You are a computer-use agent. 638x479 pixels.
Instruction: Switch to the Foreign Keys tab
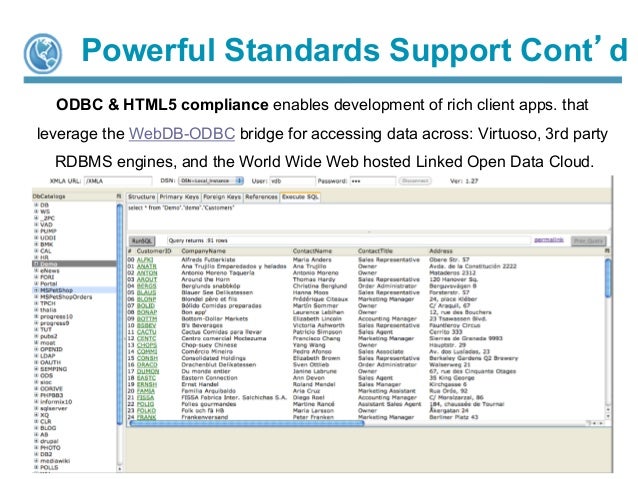(222, 197)
